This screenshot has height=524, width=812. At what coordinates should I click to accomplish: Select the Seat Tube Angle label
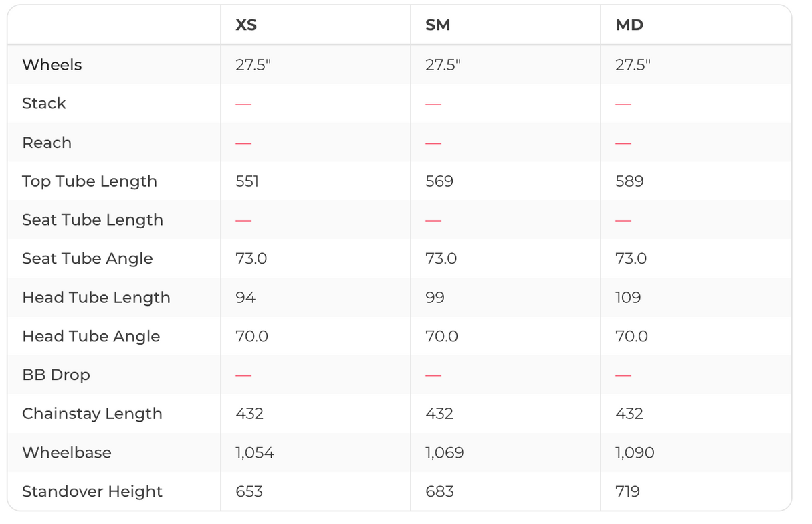[88, 259]
